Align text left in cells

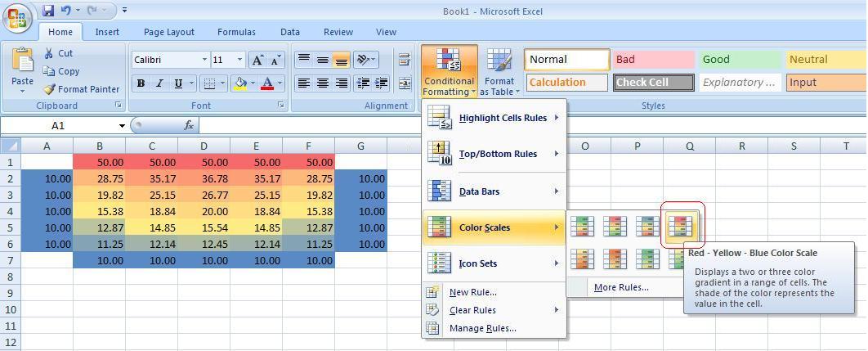(303, 83)
